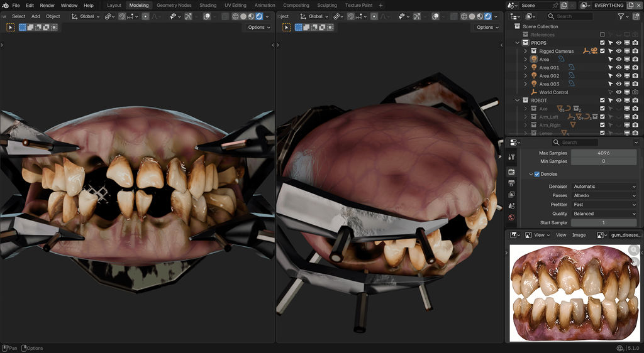Select rendered shading in the right viewport
Viewport: 644px width, 353px height.
click(x=488, y=16)
